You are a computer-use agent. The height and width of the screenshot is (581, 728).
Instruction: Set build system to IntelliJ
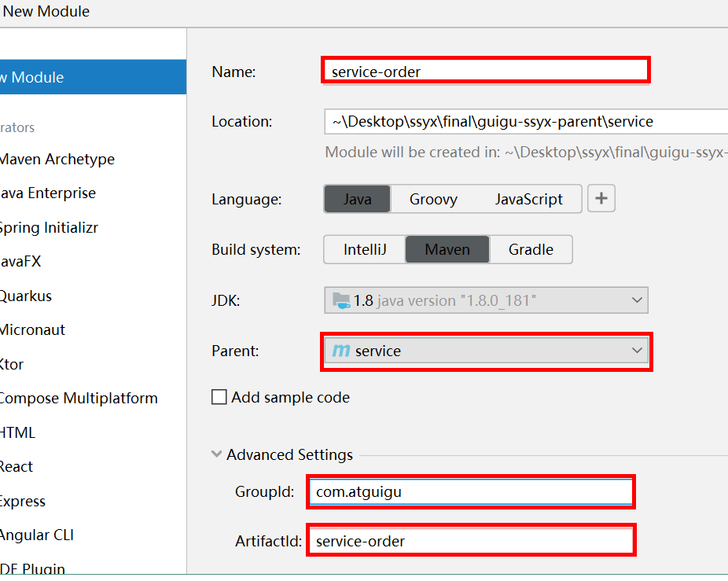pyautogui.click(x=365, y=249)
